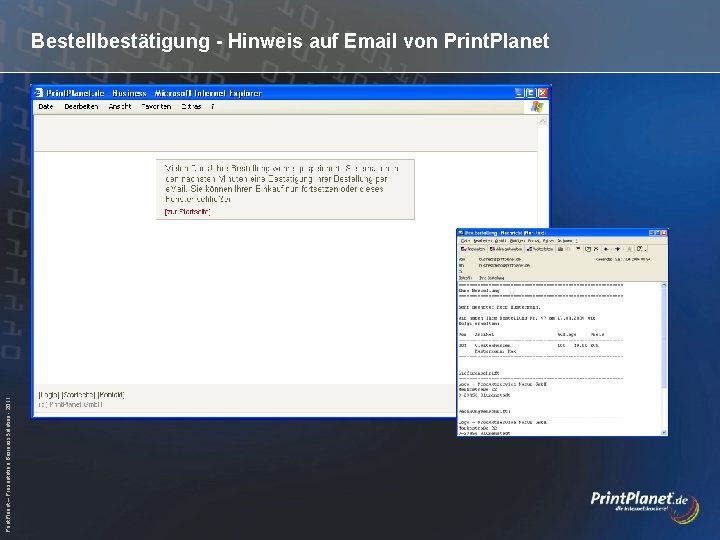Click the Windows flag logo in IE menu bar

click(537, 107)
